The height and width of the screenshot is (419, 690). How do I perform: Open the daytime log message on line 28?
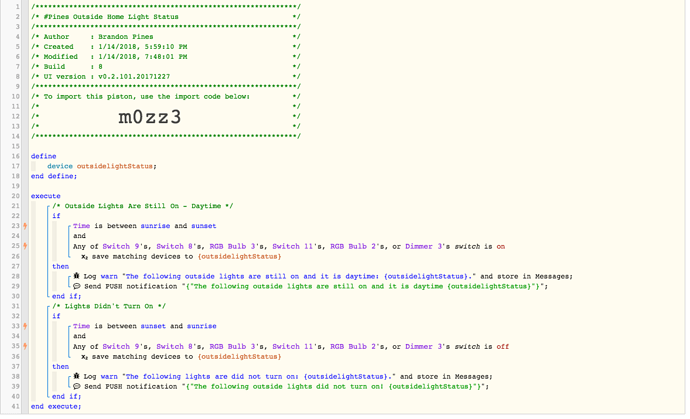299,276
